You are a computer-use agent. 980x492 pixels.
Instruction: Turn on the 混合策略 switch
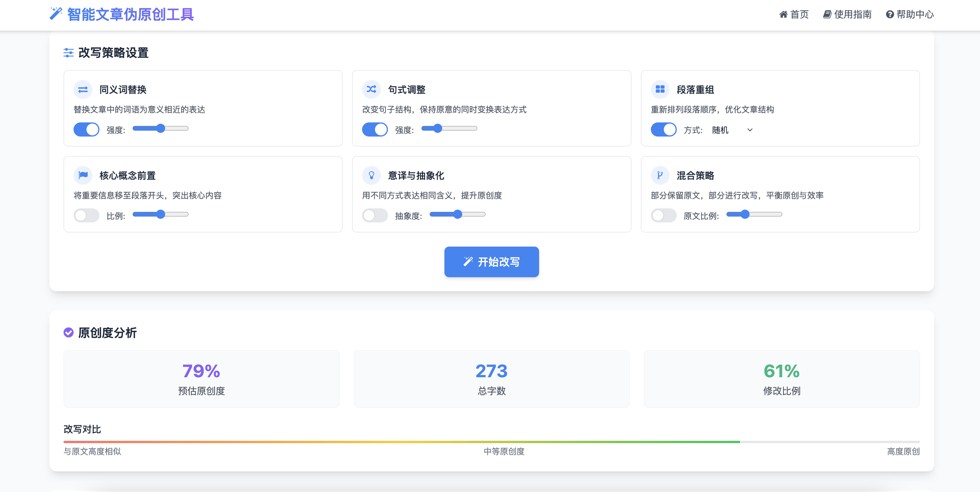(x=664, y=216)
